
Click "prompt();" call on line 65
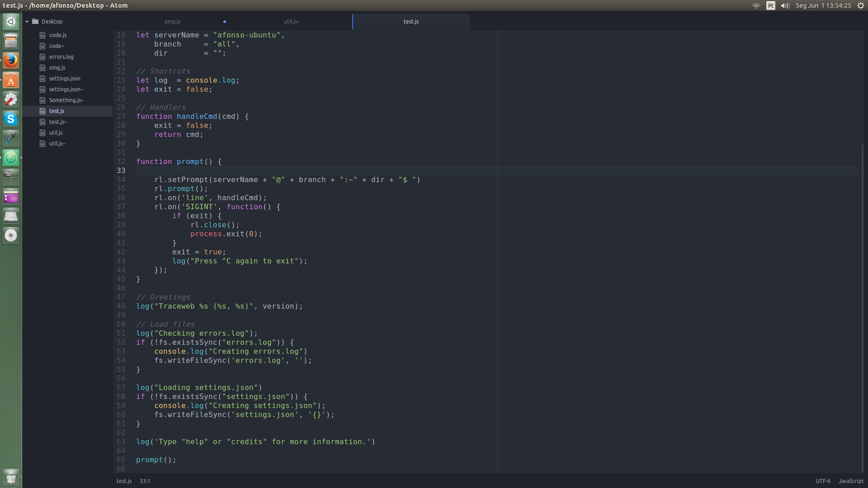coord(156,460)
